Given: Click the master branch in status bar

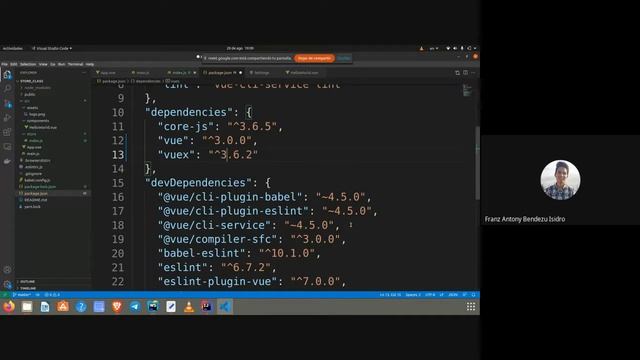Looking at the screenshot, I should (22, 295).
